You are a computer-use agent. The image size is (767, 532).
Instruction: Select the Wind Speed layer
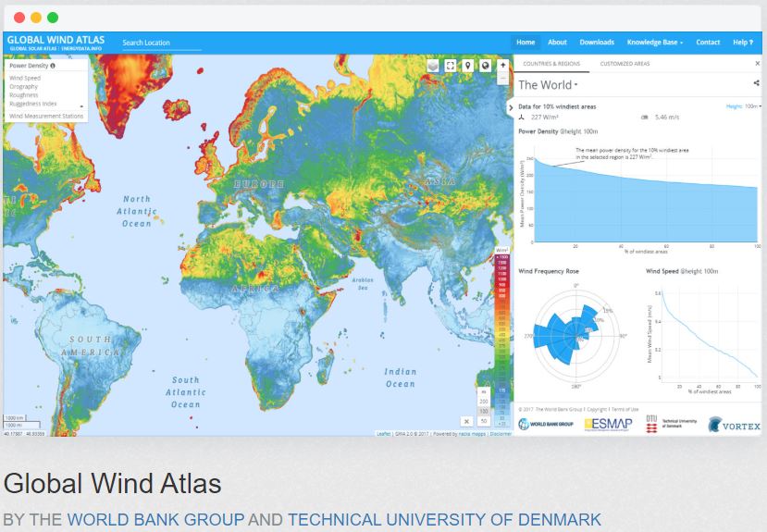click(25, 79)
